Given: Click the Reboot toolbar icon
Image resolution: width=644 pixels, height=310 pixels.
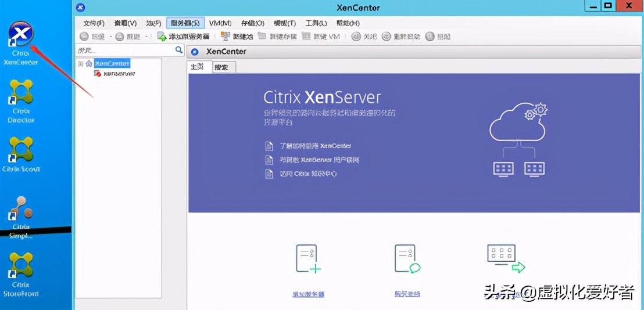Looking at the screenshot, I should 386,37.
